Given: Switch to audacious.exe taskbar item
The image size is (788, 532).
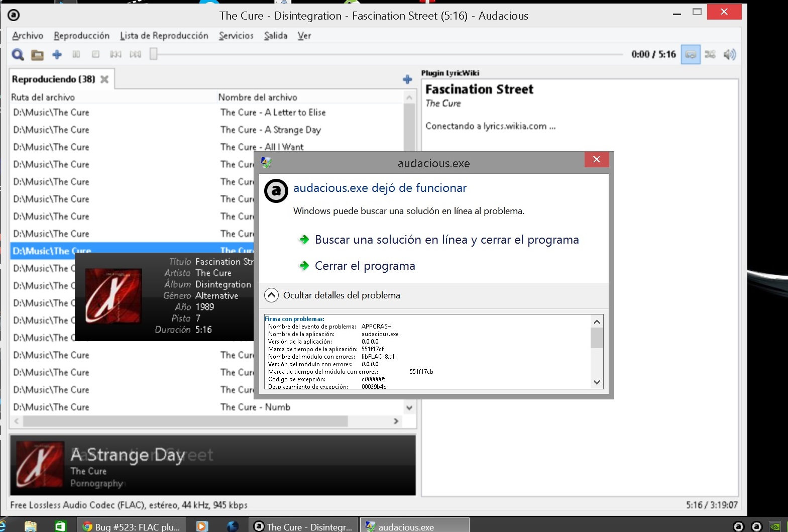Looking at the screenshot, I should [x=415, y=526].
